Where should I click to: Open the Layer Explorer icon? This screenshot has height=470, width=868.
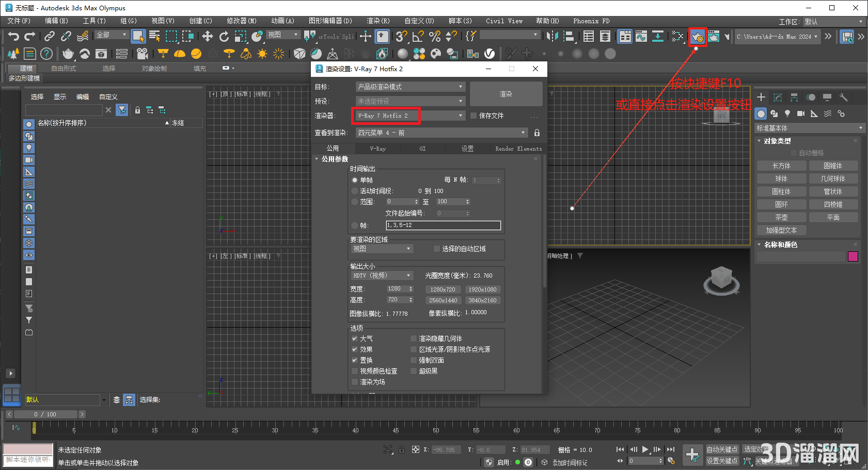tap(605, 37)
